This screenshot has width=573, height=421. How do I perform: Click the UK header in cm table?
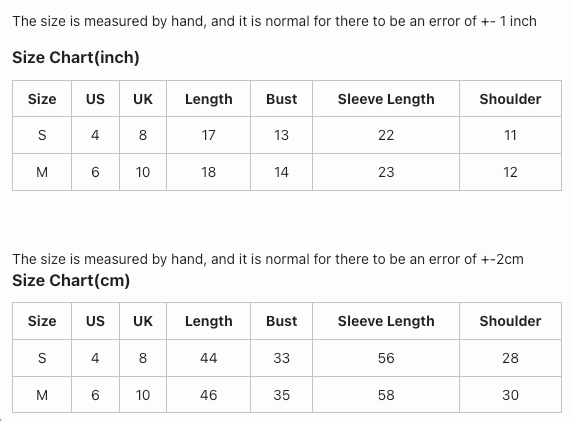143,321
